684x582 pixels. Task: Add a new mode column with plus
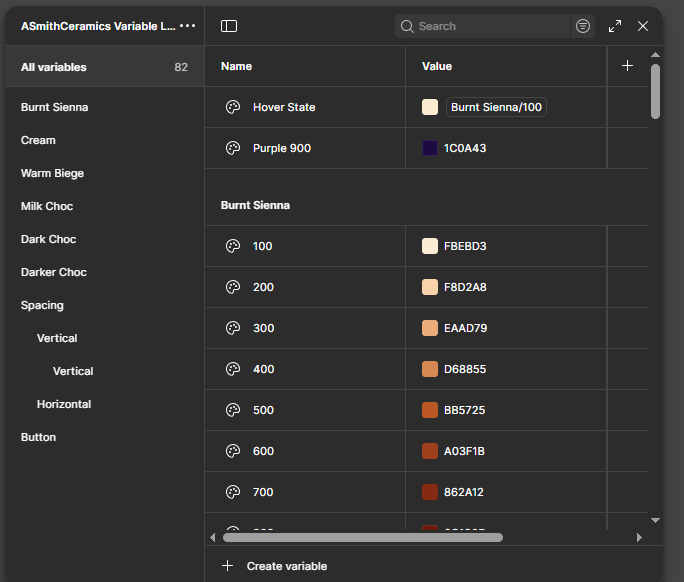point(627,66)
